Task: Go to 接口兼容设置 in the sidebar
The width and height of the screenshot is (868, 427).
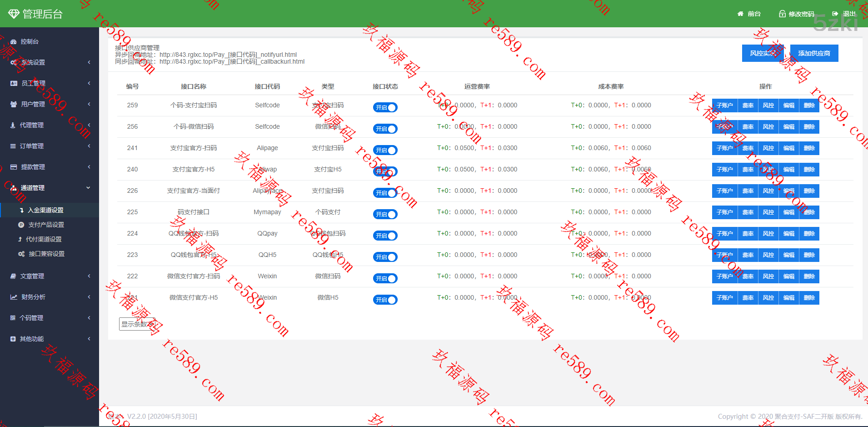Action: tap(46, 254)
